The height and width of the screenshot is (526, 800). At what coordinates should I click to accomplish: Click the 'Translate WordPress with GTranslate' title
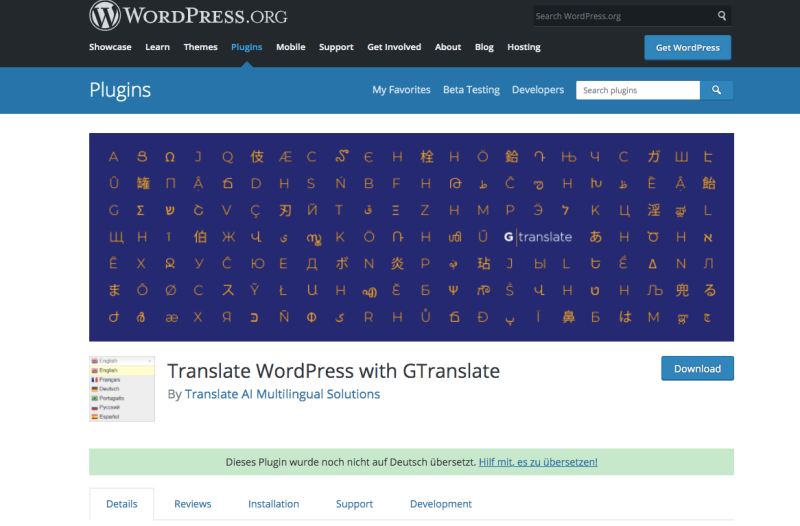[x=334, y=371]
